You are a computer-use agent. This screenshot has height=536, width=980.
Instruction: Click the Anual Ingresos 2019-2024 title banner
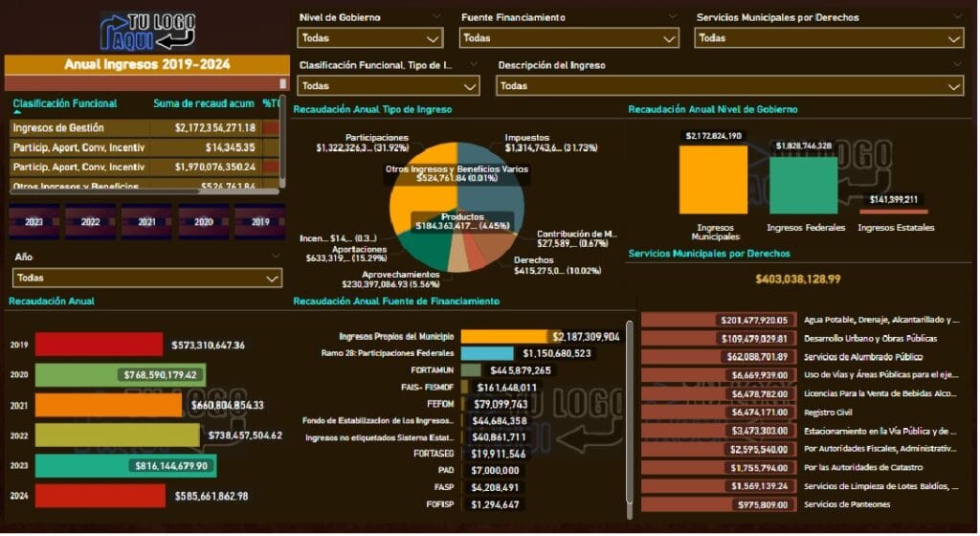point(146,64)
